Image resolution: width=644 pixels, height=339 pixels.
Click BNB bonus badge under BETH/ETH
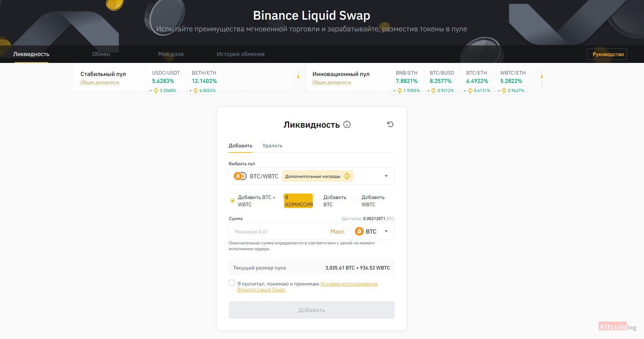[x=203, y=91]
